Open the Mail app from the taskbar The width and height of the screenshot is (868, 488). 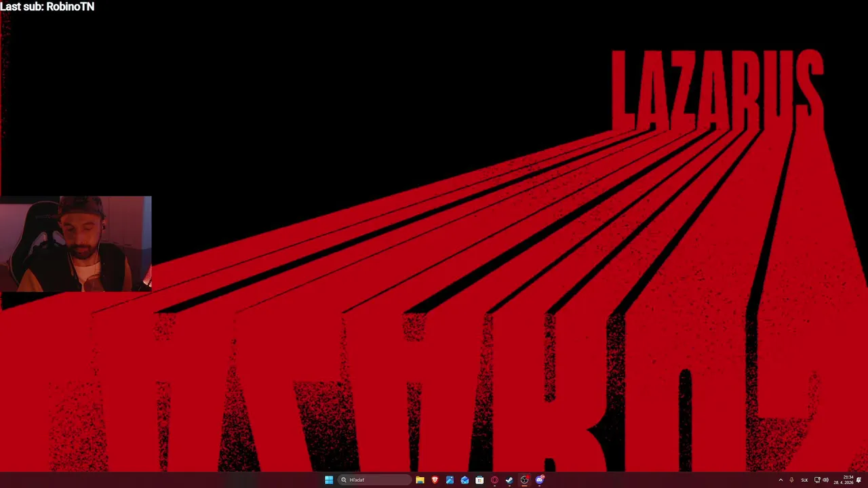(x=465, y=480)
